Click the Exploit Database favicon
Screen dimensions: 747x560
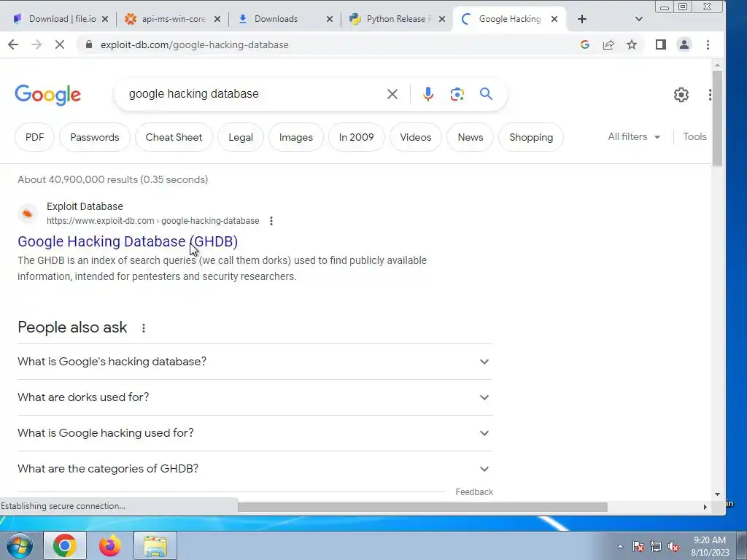28,214
